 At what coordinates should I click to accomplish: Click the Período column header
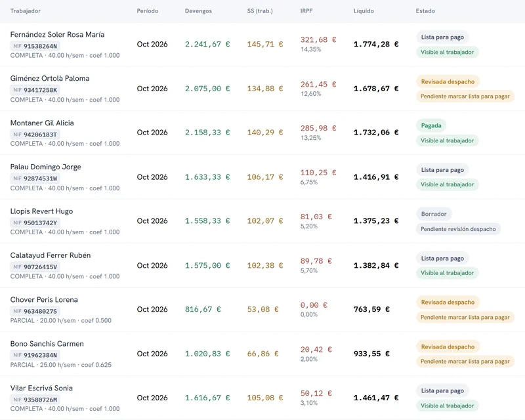[147, 11]
